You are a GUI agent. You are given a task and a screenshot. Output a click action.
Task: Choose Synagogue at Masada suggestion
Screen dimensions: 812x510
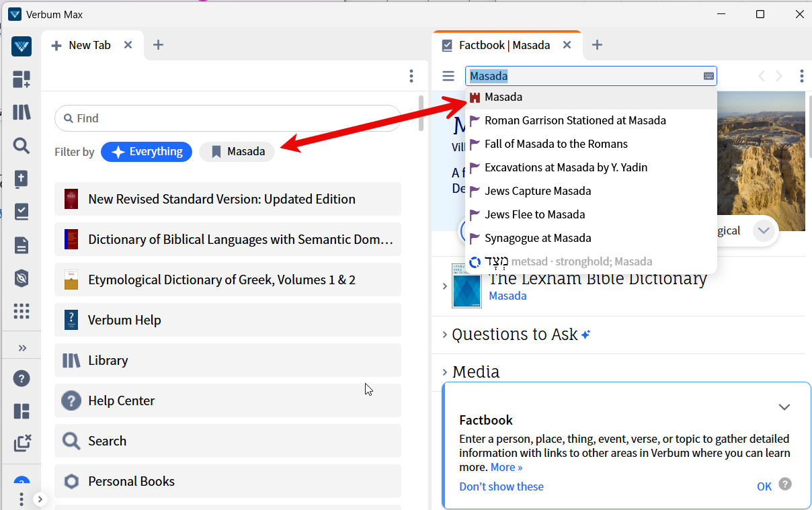(x=591, y=238)
